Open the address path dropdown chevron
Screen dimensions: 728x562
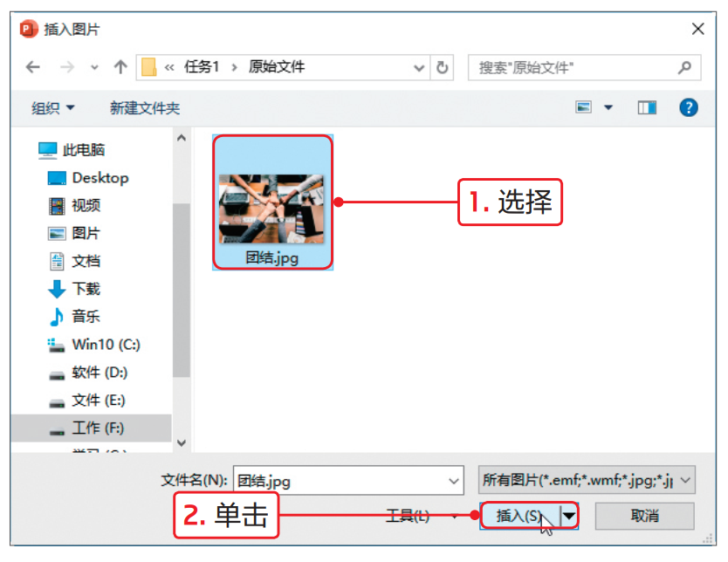click(x=419, y=68)
